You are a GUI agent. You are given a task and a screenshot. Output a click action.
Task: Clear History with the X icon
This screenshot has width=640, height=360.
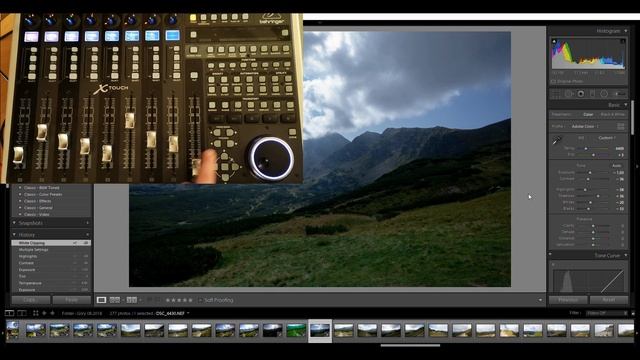(x=87, y=235)
